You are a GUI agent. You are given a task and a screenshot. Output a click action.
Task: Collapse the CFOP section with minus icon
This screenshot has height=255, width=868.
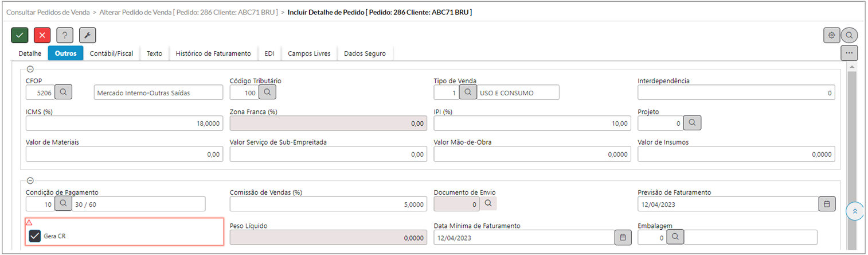(30, 69)
